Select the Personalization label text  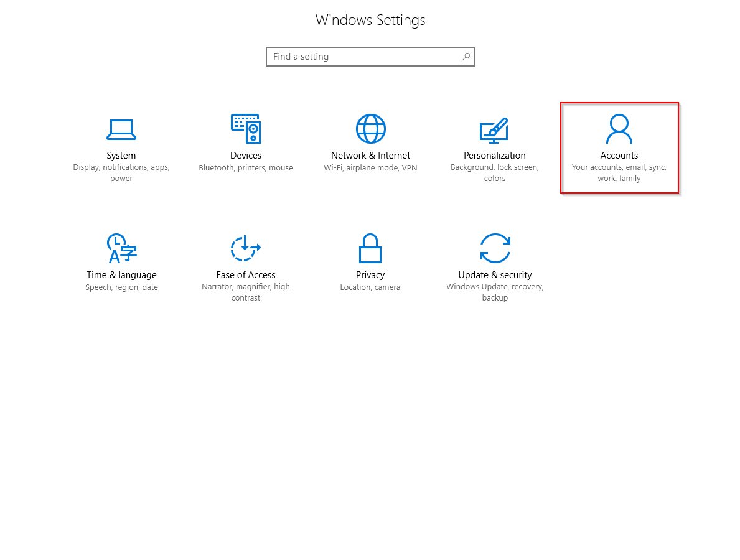(x=495, y=156)
